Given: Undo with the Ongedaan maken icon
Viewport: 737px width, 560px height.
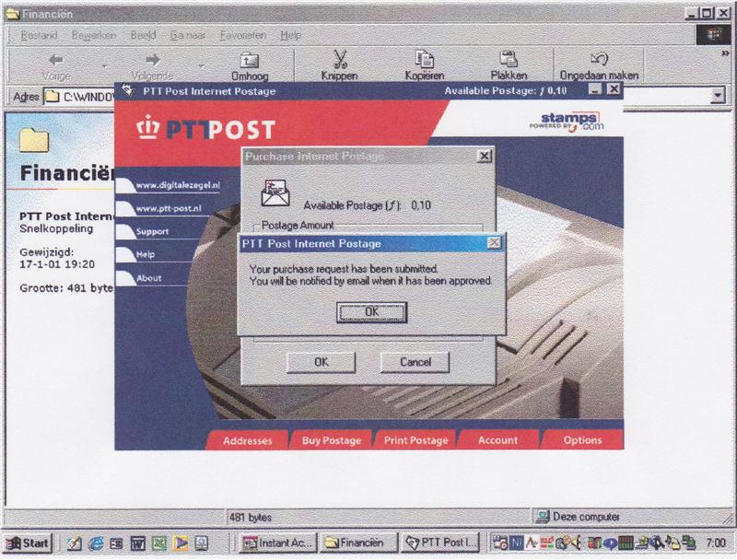Looking at the screenshot, I should click(x=599, y=59).
